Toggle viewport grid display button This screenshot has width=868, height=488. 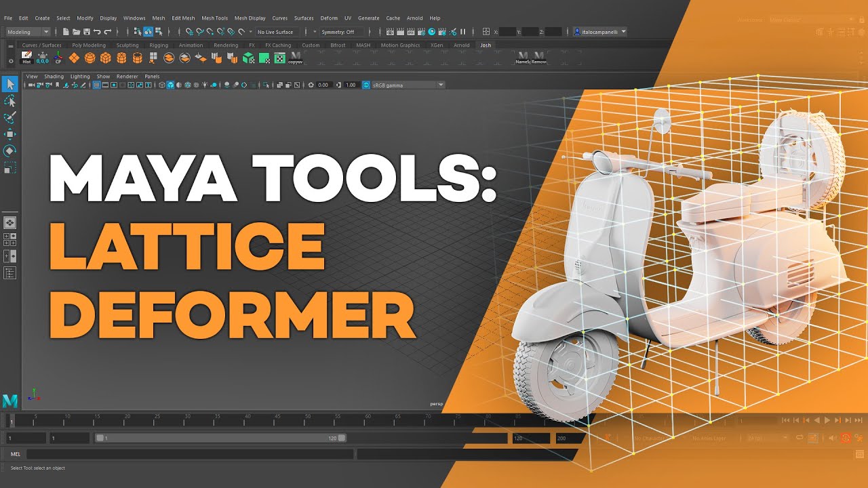(96, 85)
